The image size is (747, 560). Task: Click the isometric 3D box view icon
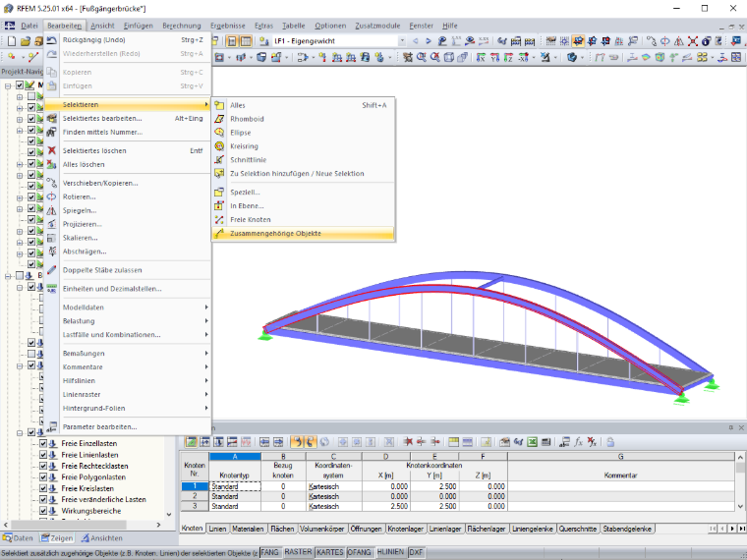[449, 58]
